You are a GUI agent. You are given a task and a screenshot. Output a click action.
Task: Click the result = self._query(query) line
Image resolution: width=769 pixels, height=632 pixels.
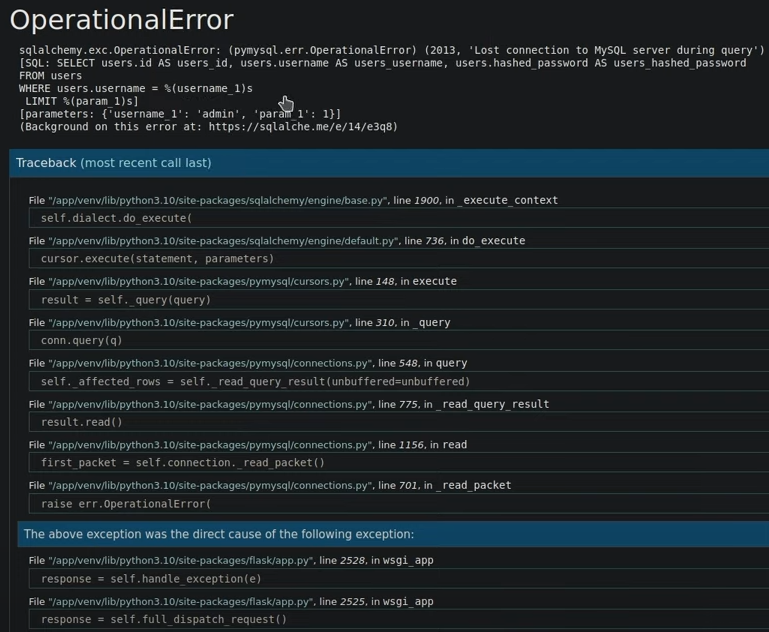(126, 300)
